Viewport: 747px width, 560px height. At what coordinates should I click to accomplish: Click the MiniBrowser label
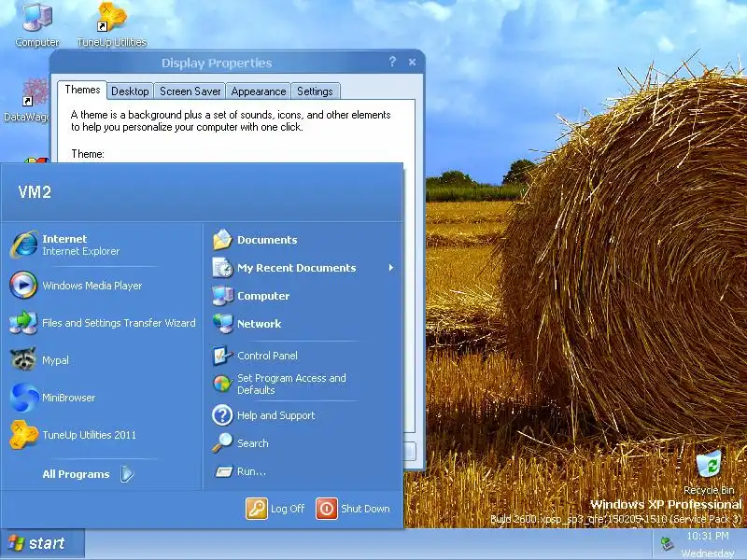[x=68, y=398]
